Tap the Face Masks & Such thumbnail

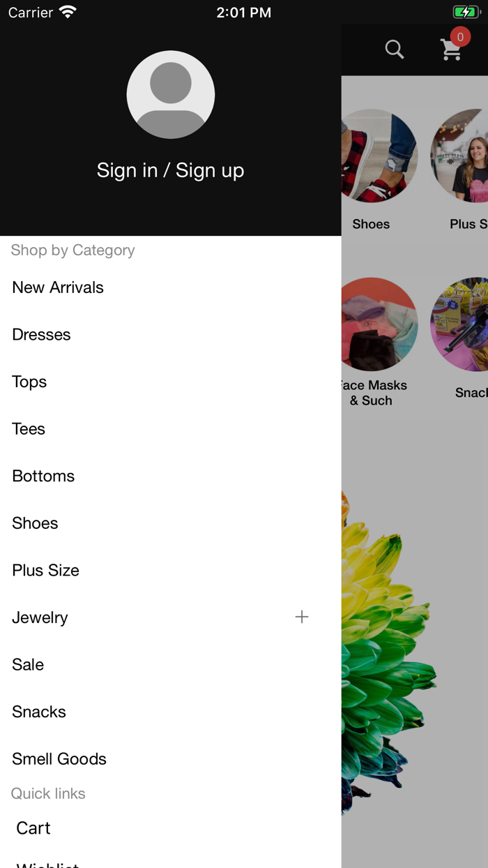click(x=379, y=325)
